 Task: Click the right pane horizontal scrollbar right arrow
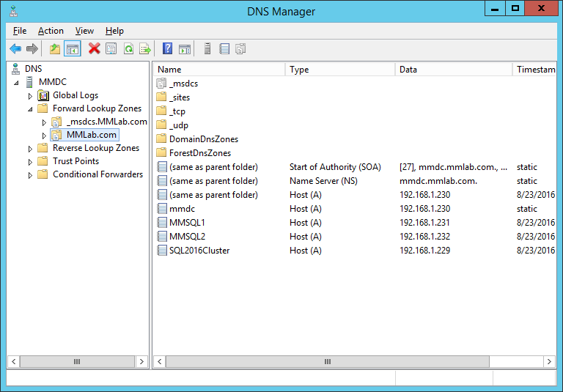(550, 362)
